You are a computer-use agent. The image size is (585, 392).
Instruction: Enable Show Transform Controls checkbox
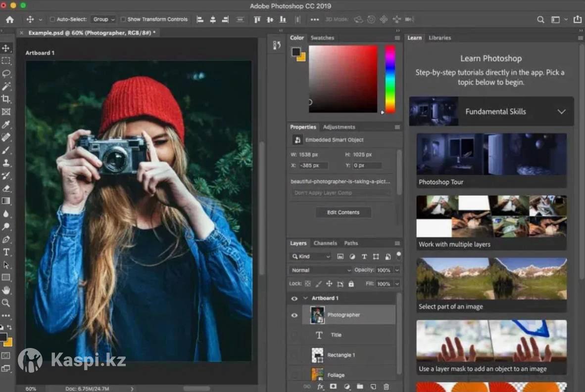pyautogui.click(x=123, y=20)
